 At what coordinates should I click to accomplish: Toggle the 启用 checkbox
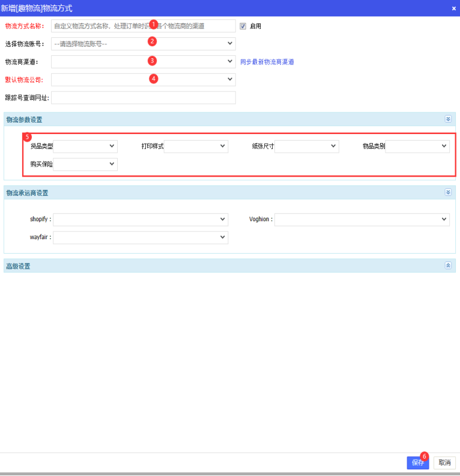(243, 26)
